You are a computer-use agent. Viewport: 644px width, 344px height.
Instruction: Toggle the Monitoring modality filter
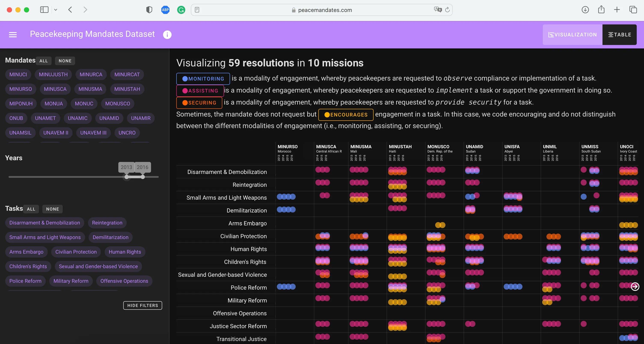point(203,79)
